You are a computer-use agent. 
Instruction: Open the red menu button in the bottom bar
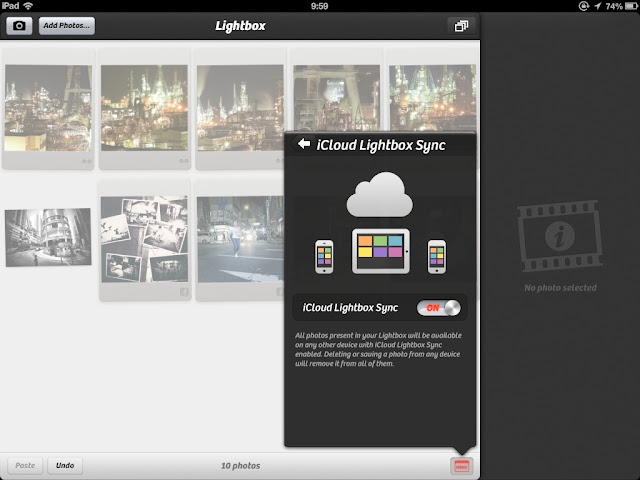click(462, 466)
